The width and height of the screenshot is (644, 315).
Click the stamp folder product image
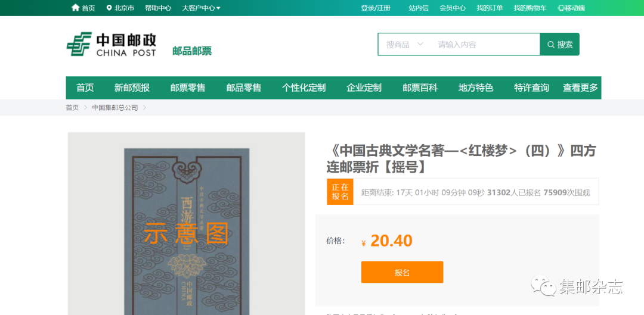(186, 226)
